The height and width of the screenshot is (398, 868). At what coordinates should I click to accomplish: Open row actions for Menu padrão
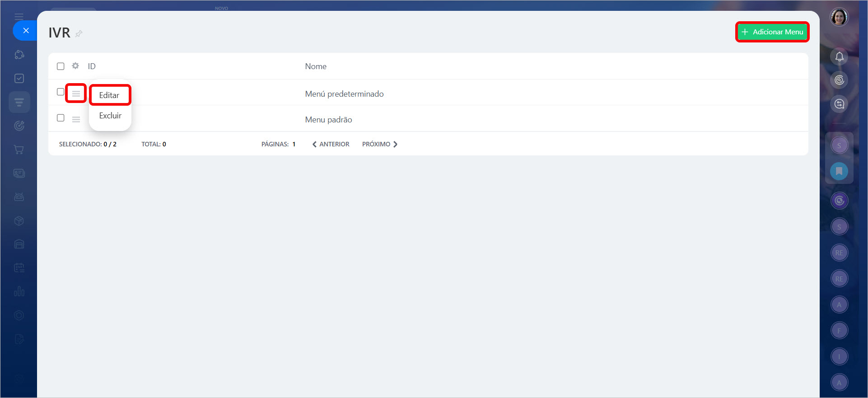[x=76, y=119]
